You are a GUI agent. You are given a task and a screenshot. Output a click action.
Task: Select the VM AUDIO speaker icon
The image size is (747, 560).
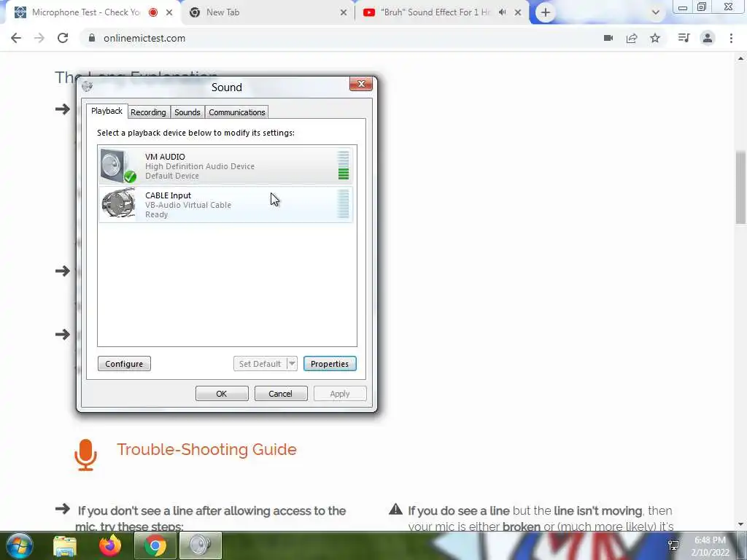118,166
